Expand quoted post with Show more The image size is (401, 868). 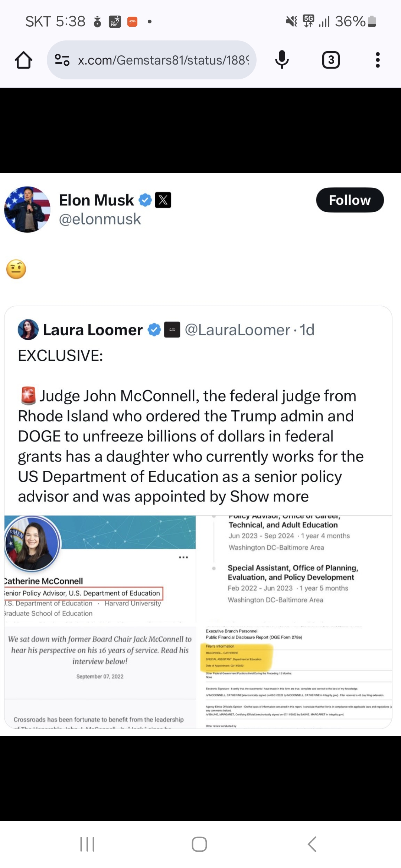tap(270, 497)
